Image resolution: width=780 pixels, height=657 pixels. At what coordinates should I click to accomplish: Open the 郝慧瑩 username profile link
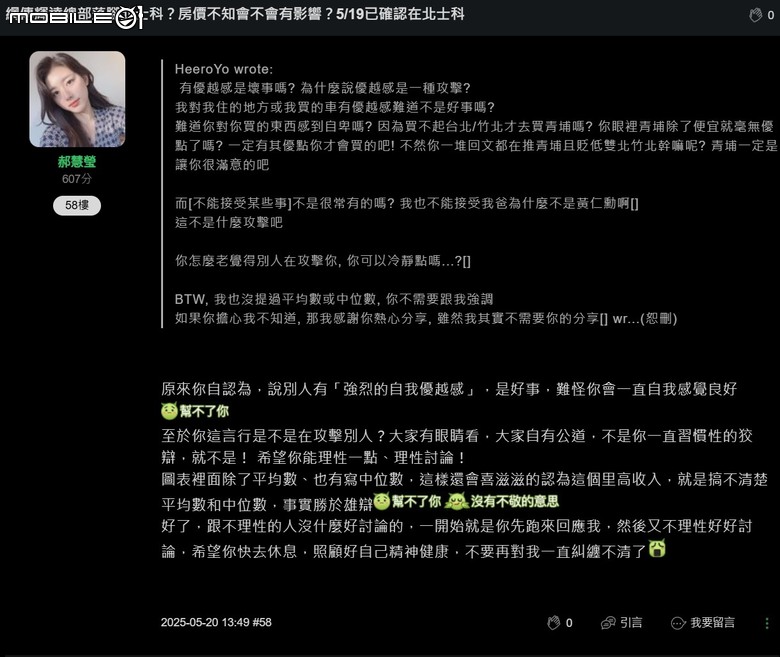[77, 162]
